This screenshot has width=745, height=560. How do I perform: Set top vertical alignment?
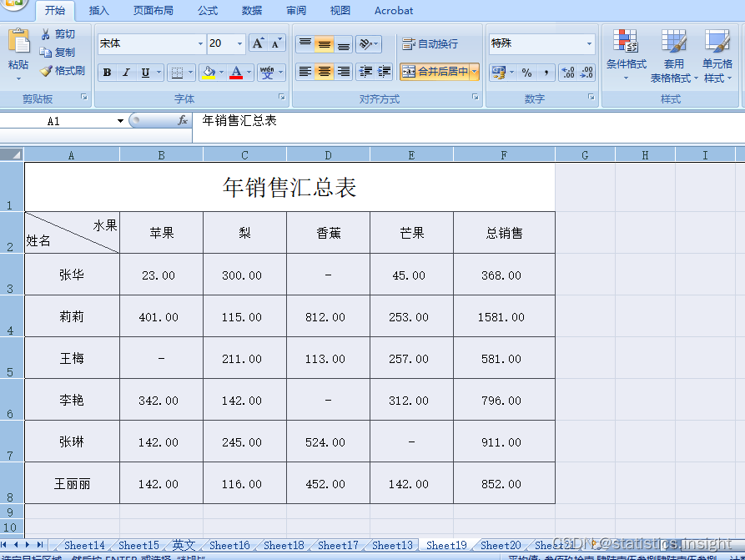pyautogui.click(x=305, y=43)
